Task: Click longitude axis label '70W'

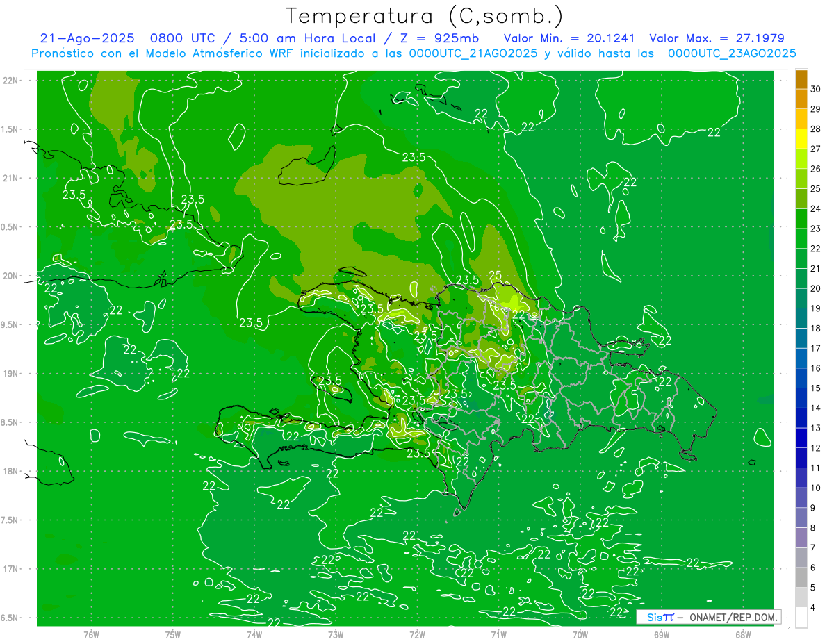Action: (x=580, y=634)
